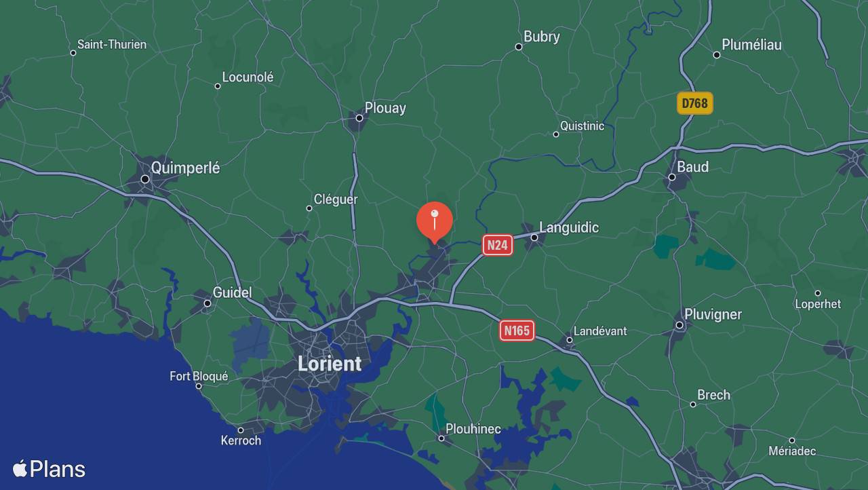Select the Quimperlé town label
This screenshot has width=868, height=490.
click(185, 168)
